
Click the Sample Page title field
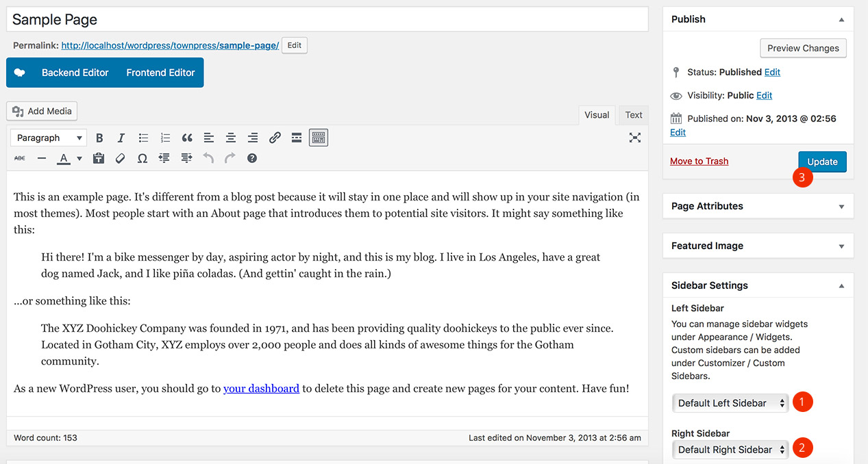pos(327,19)
